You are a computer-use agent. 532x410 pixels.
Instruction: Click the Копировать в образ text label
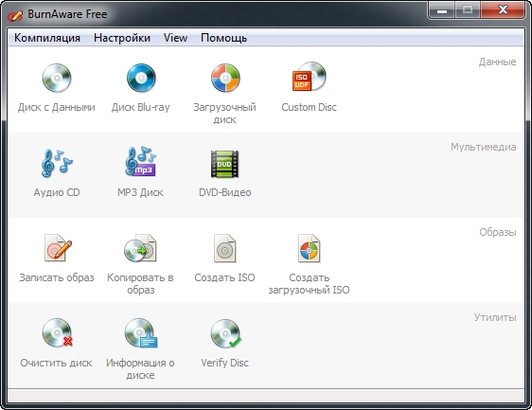point(140,284)
